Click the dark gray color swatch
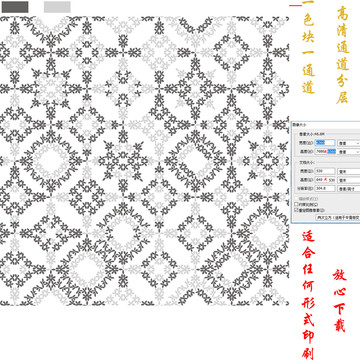Viewport: 360px width, 360px height. point(15,7)
